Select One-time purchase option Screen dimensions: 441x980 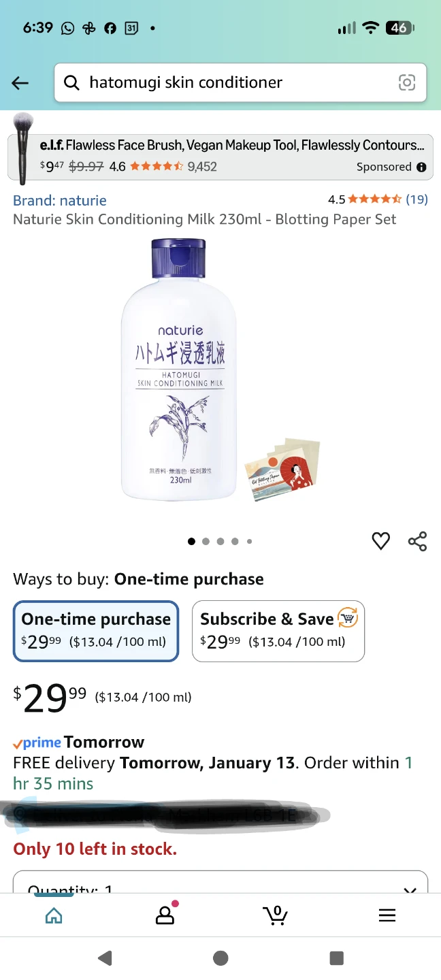click(96, 631)
